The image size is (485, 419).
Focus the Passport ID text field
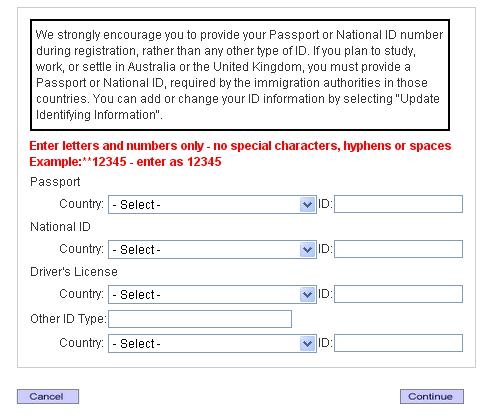coord(398,204)
